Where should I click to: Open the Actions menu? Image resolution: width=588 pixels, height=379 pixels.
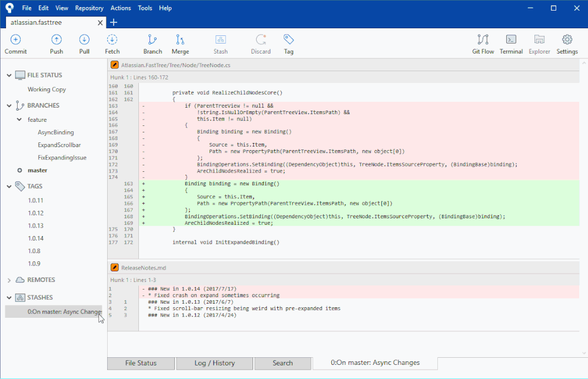pos(121,8)
